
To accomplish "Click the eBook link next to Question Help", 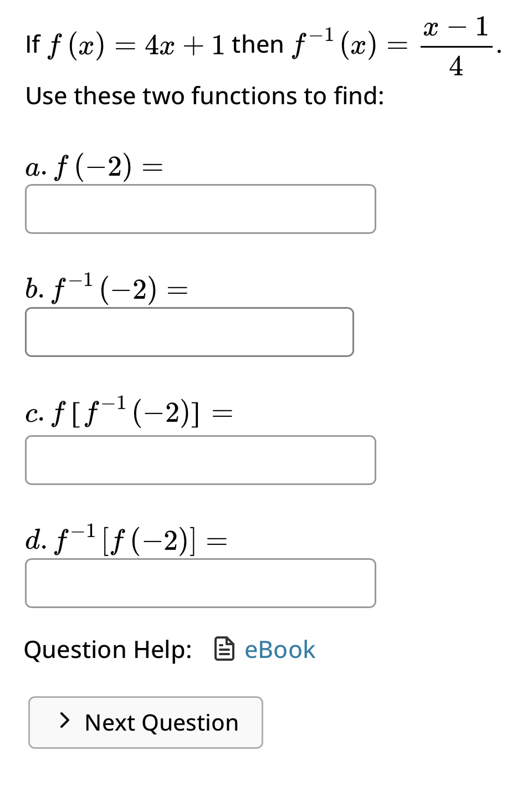I will pos(279,649).
